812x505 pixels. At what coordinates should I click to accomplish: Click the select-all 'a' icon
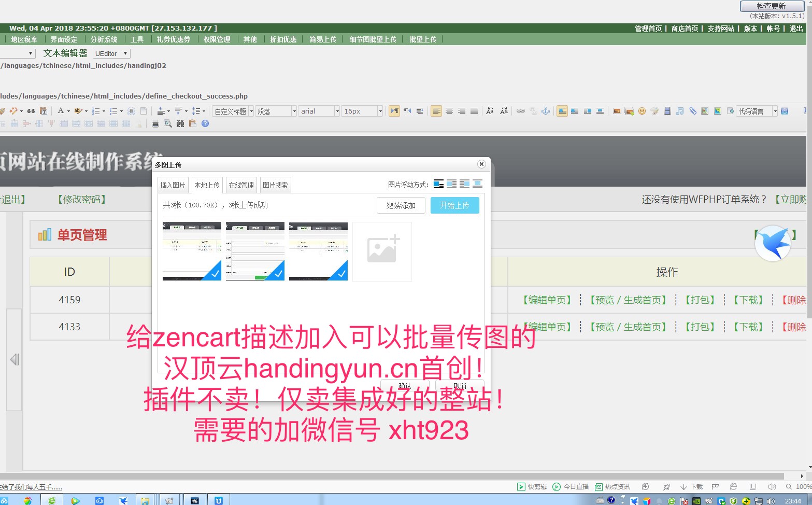(131, 111)
